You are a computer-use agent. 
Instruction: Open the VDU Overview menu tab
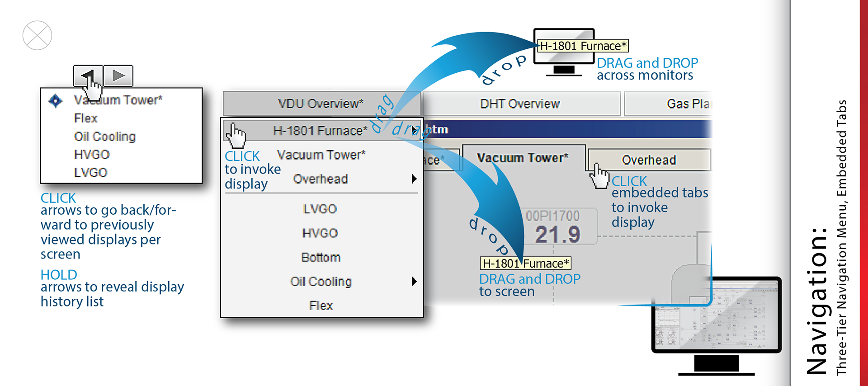[321, 104]
